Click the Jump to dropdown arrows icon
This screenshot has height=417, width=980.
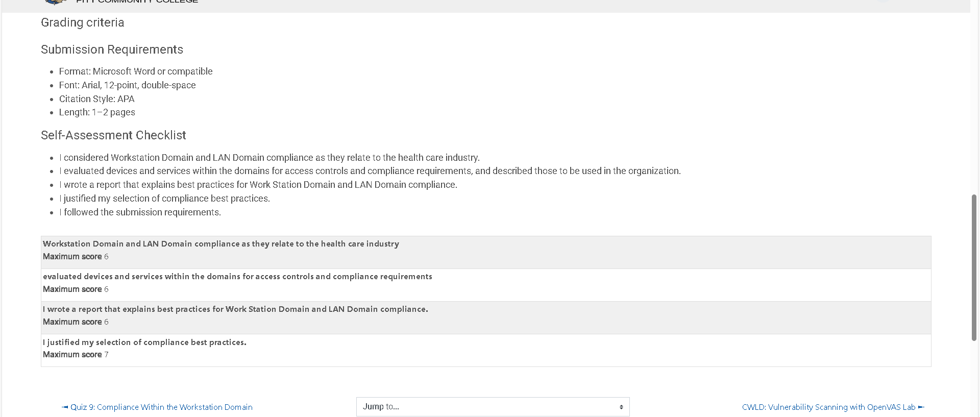pyautogui.click(x=621, y=407)
